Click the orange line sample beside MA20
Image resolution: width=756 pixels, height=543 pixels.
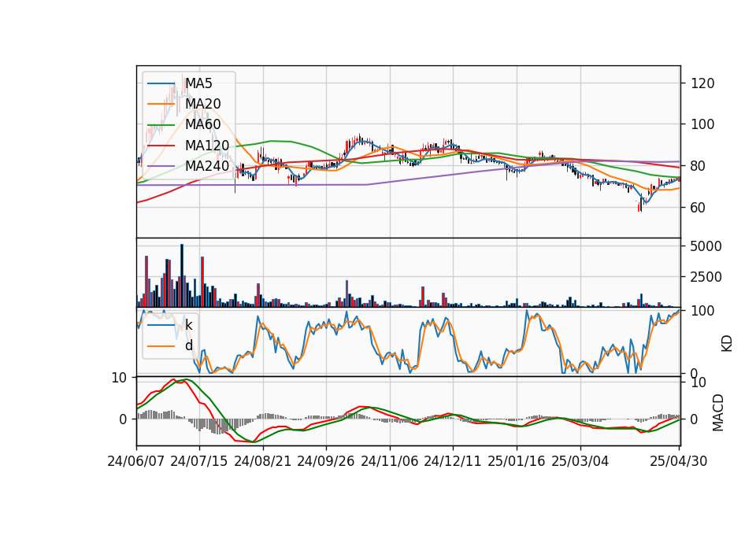[x=161, y=104]
